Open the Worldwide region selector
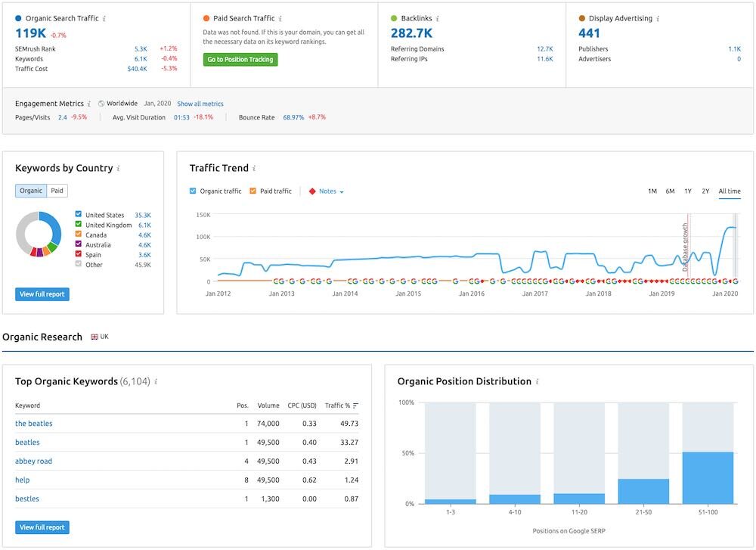This screenshot has width=756, height=550. pyautogui.click(x=119, y=104)
